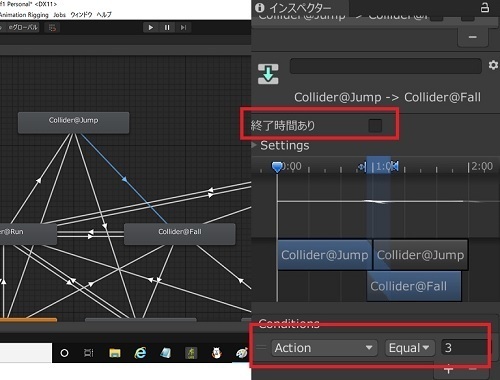Select the Collider@Fall state node
The image size is (500, 380).
[180, 234]
